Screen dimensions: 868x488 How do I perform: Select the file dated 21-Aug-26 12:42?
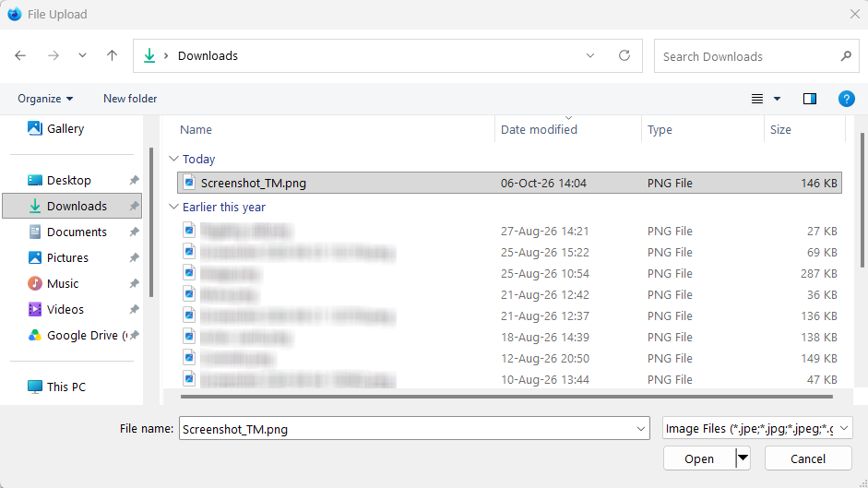click(509, 294)
